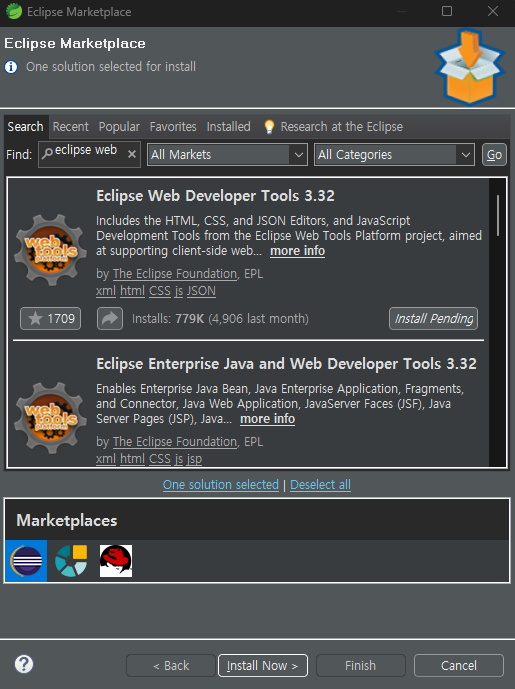Click the Web Tools Platform logo of Eclipse Web Developer Tools
The image size is (515, 689).
tap(51, 250)
